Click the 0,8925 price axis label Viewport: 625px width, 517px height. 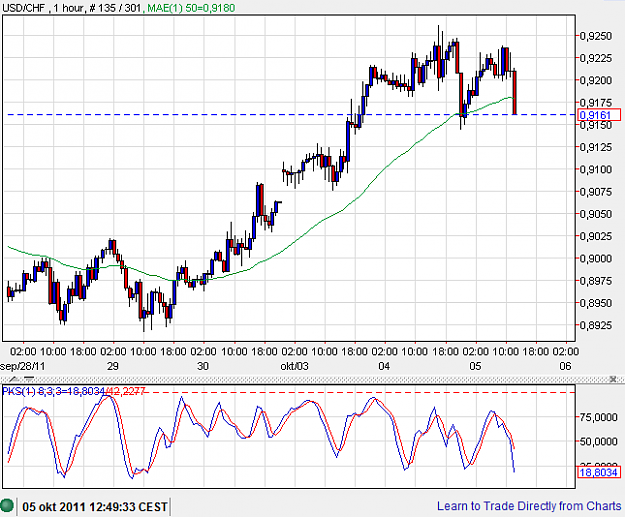coord(595,325)
